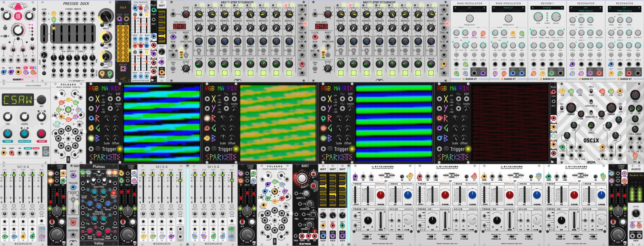Viewport: 644px width, 246px height.
Task: Flip step 1 STEP switch on left sequencer
Action: click(x=199, y=50)
